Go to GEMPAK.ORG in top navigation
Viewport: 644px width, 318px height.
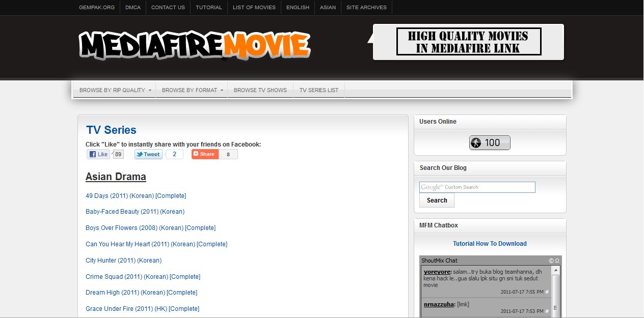[97, 8]
